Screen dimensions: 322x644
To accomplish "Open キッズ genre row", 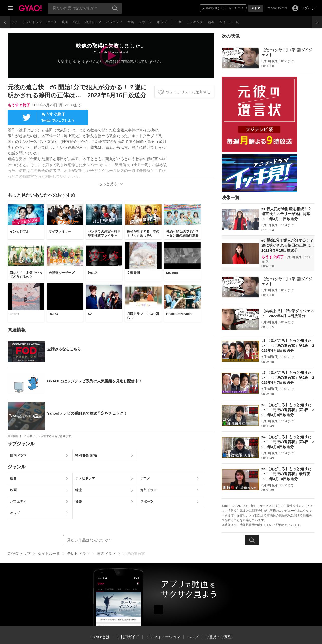I will [40, 513].
